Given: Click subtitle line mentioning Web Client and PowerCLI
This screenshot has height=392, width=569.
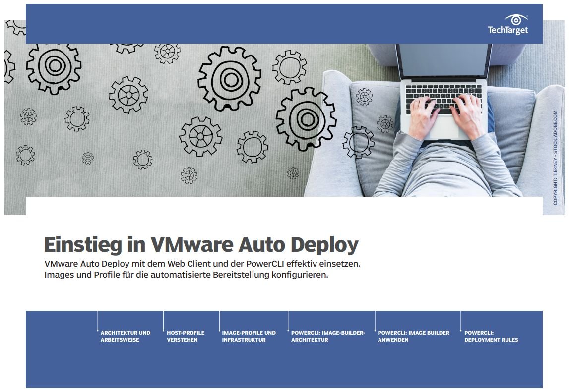Looking at the screenshot, I should pyautogui.click(x=202, y=264).
